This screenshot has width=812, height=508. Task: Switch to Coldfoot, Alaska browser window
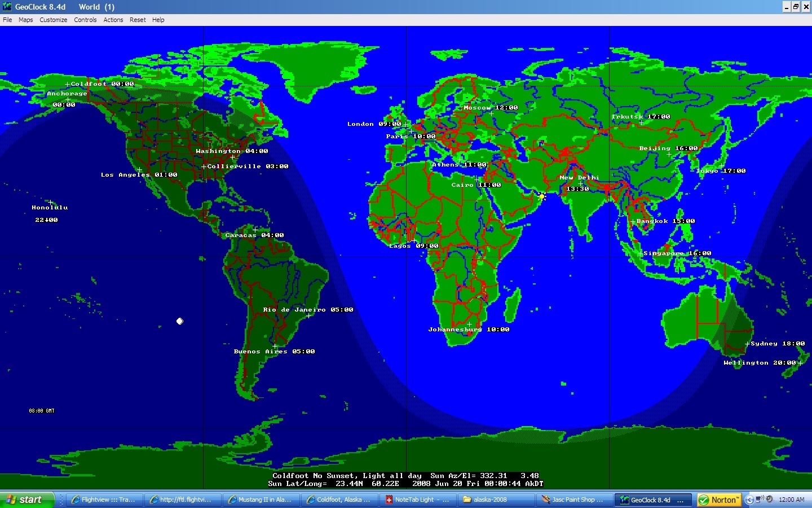pyautogui.click(x=338, y=500)
